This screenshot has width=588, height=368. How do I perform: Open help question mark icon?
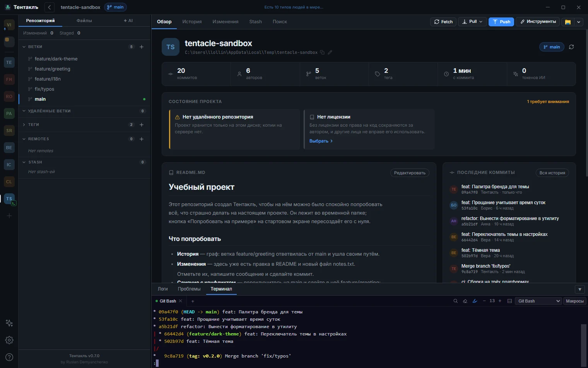point(9,357)
